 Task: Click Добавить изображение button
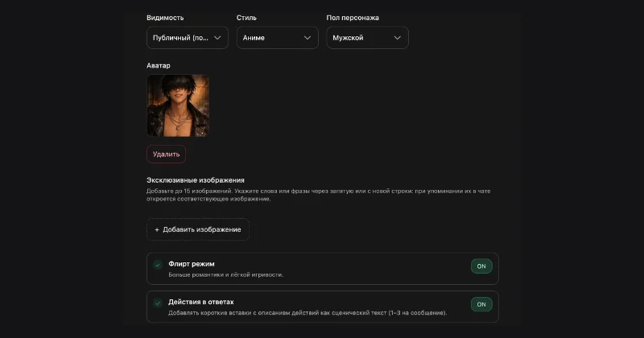click(198, 229)
